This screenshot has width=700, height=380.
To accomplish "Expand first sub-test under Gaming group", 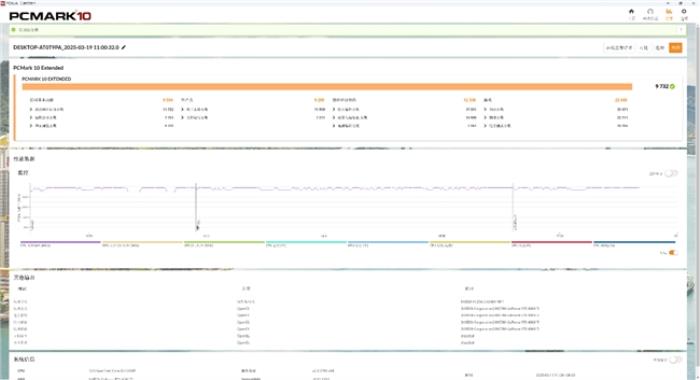I will [486, 109].
